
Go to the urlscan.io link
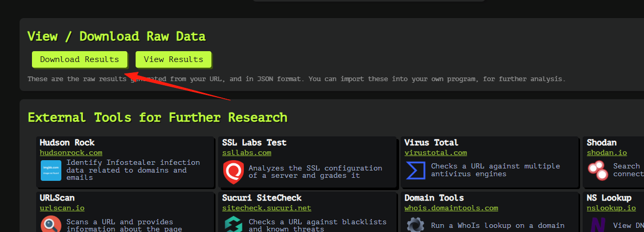tap(62, 208)
